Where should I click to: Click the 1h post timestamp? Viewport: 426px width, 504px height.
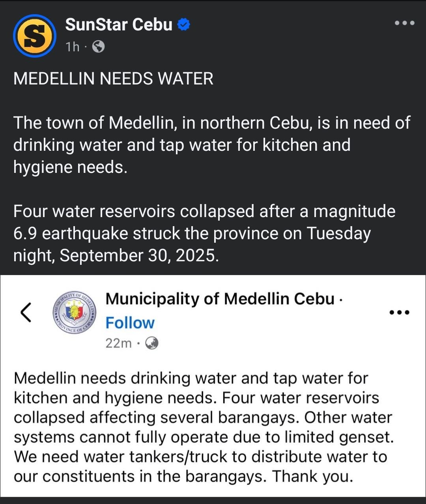pos(73,47)
